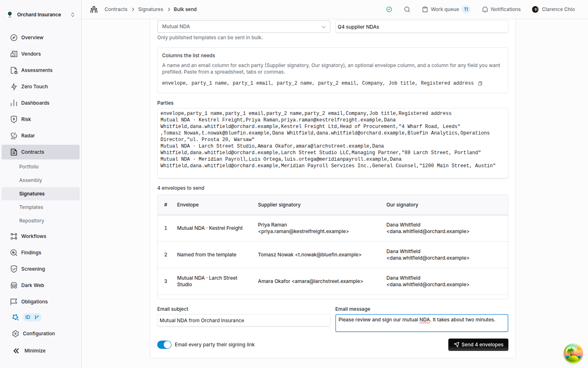
Task: Copy the required columns list
Action: 480,83
